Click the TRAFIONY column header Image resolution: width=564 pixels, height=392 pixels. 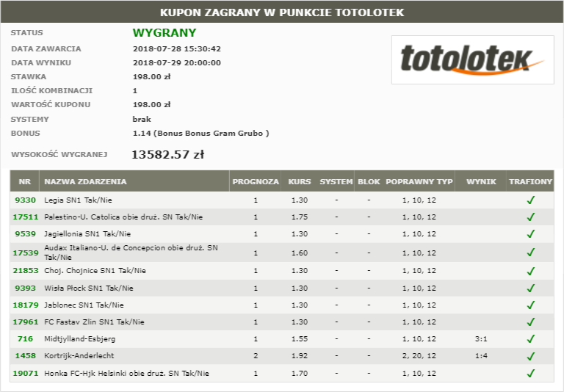pyautogui.click(x=530, y=181)
